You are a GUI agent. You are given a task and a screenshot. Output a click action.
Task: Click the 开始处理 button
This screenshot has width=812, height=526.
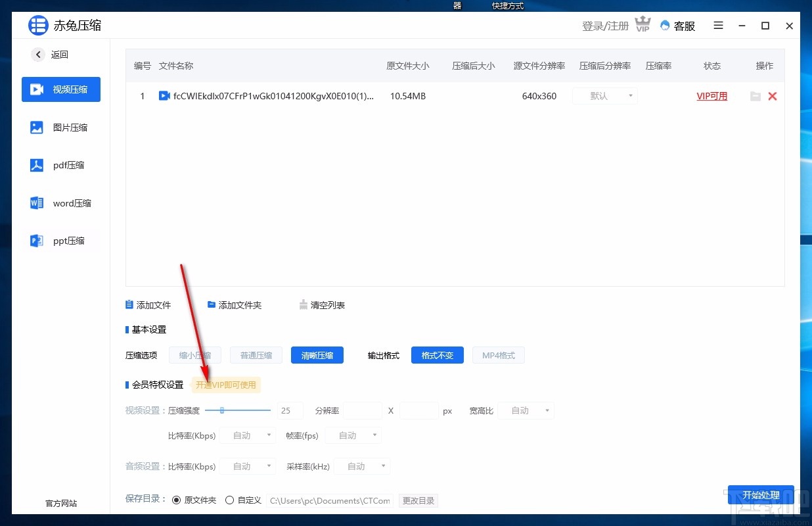pyautogui.click(x=761, y=495)
